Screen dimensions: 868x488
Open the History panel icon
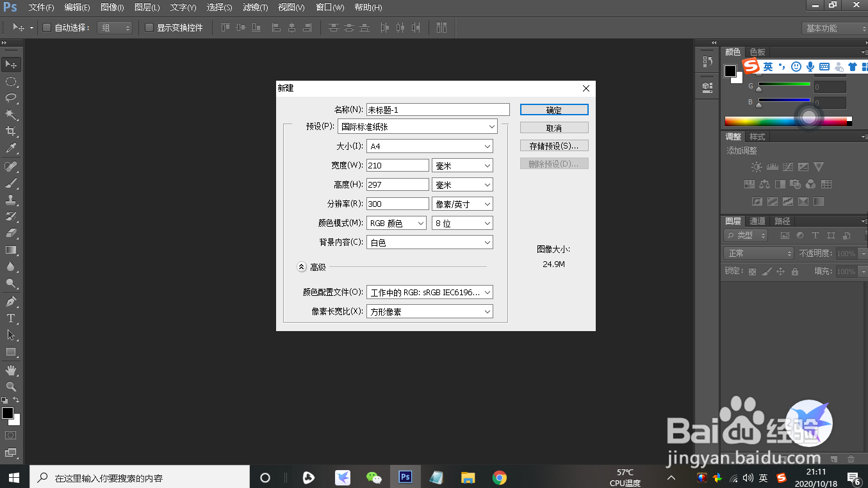tap(707, 62)
